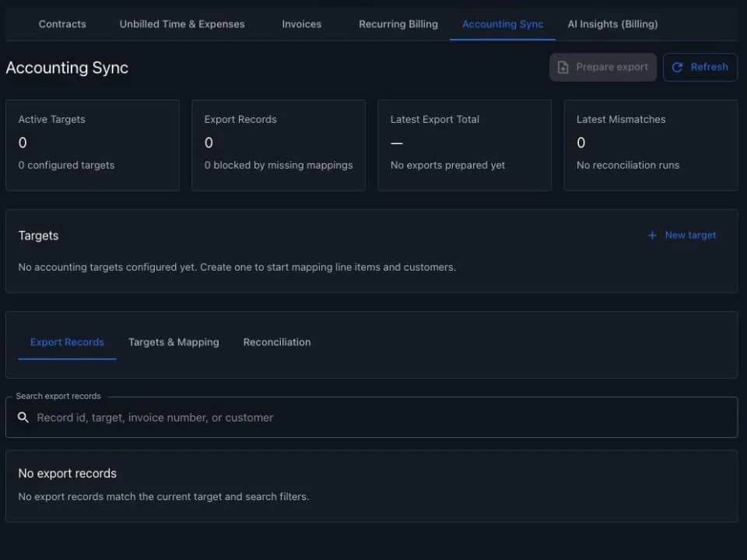Click the Targets section heading
This screenshot has width=747, height=560.
pos(39,236)
